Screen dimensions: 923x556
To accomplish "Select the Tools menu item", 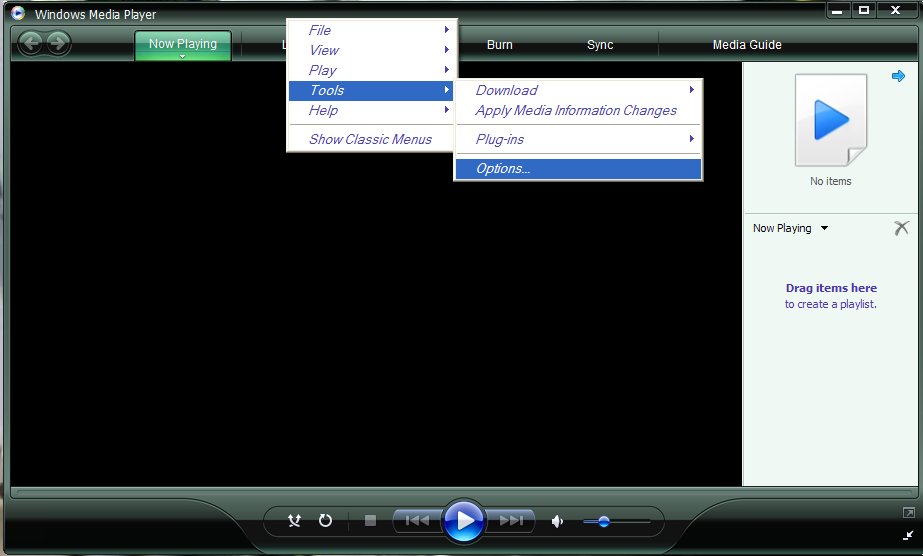I will click(x=371, y=90).
